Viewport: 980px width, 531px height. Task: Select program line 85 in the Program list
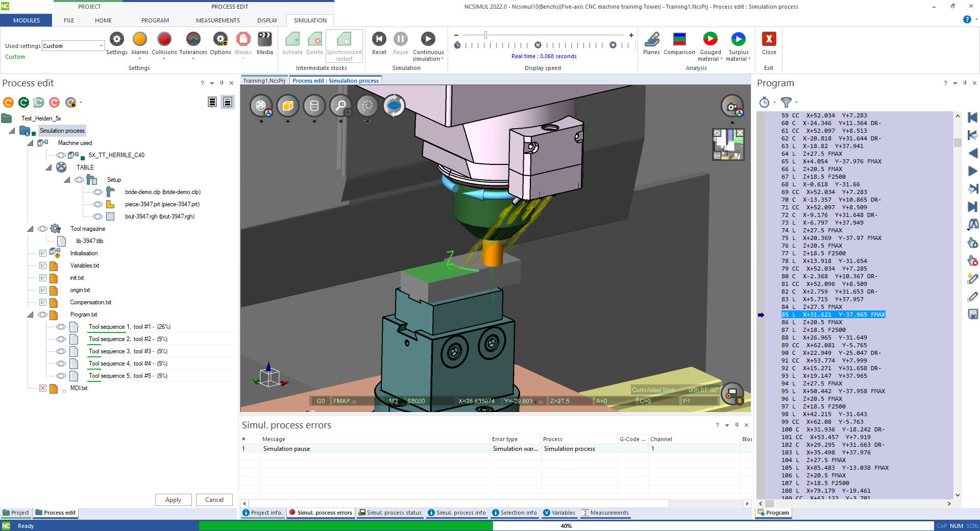pyautogui.click(x=832, y=315)
